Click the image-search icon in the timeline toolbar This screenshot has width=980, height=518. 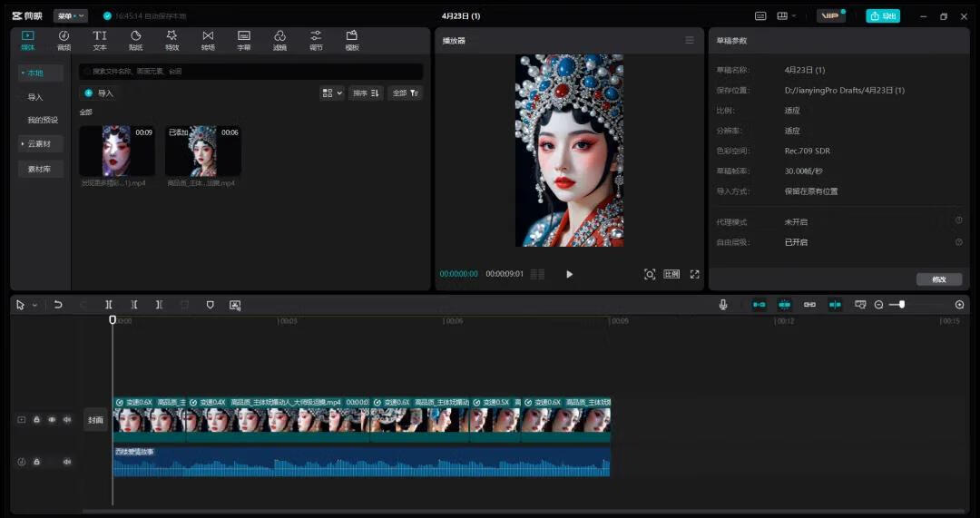click(235, 305)
